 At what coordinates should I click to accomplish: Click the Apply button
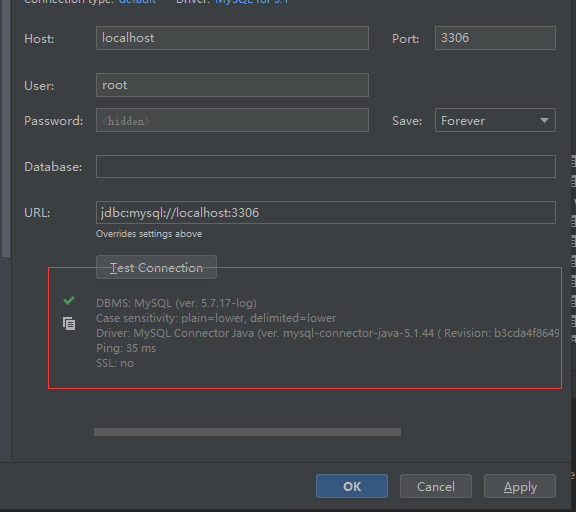(520, 486)
